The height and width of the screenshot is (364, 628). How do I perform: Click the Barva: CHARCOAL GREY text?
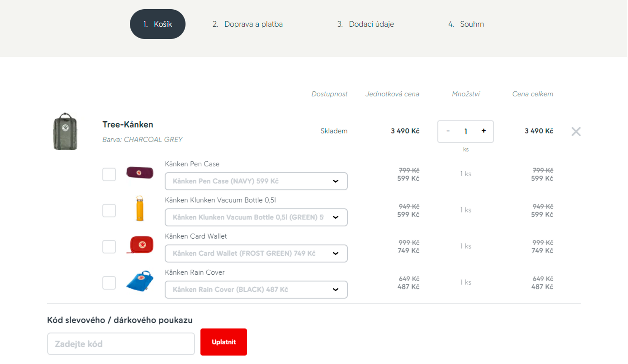coord(142,139)
